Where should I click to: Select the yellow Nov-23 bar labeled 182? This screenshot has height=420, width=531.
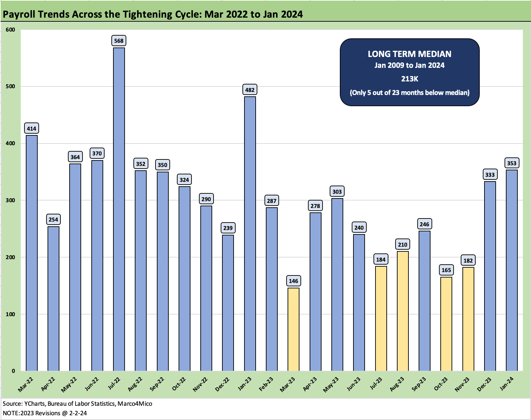[468, 319]
